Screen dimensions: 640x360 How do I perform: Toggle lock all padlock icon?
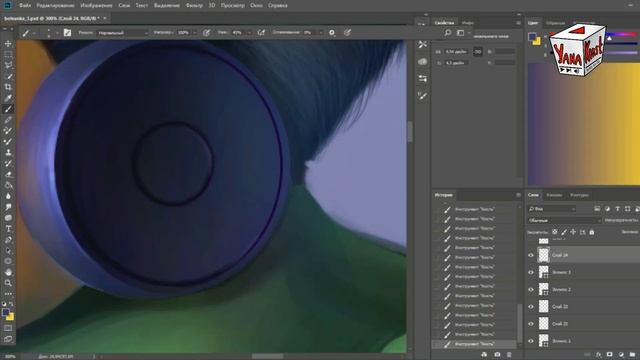[x=592, y=232]
